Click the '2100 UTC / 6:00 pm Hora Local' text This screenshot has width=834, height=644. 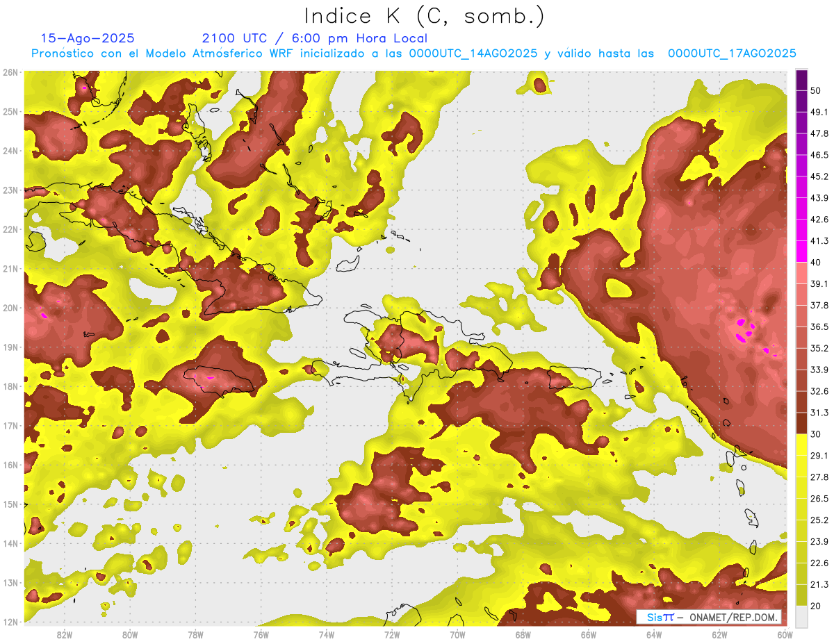pyautogui.click(x=315, y=38)
